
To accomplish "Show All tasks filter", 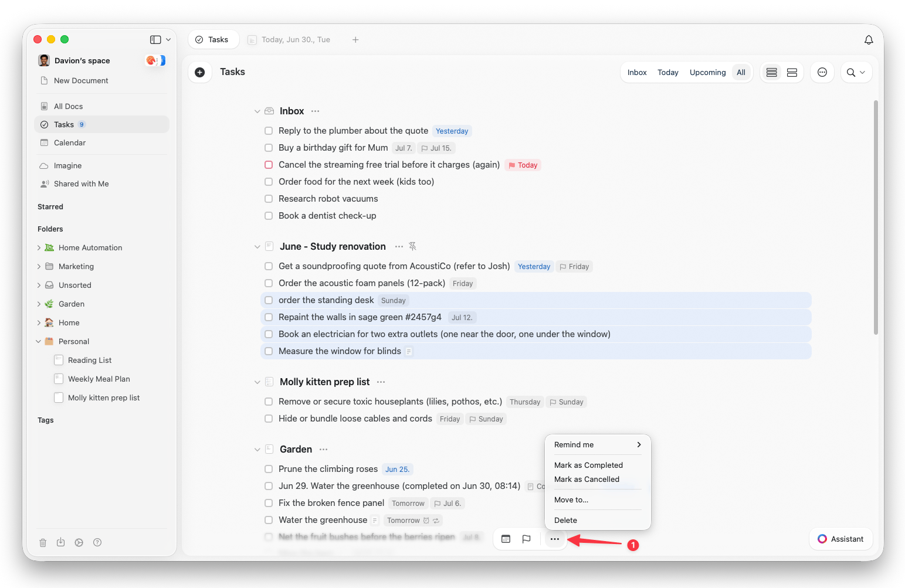I will point(741,73).
